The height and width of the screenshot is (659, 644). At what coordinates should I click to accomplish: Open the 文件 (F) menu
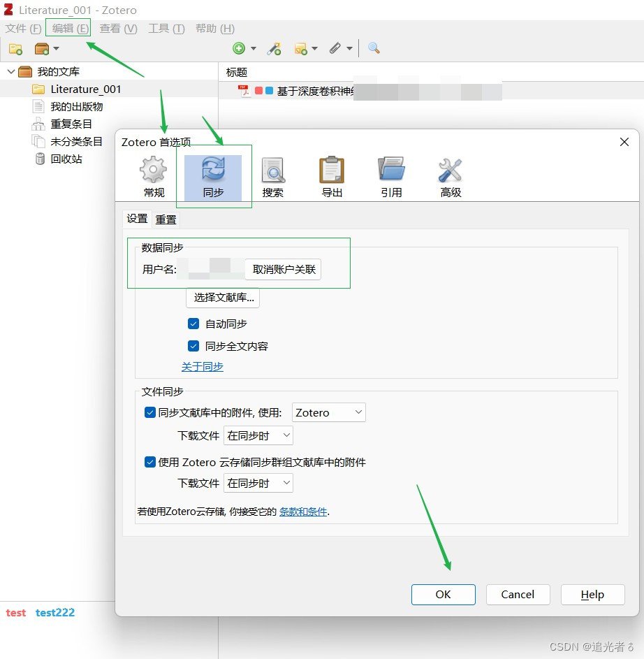click(24, 28)
